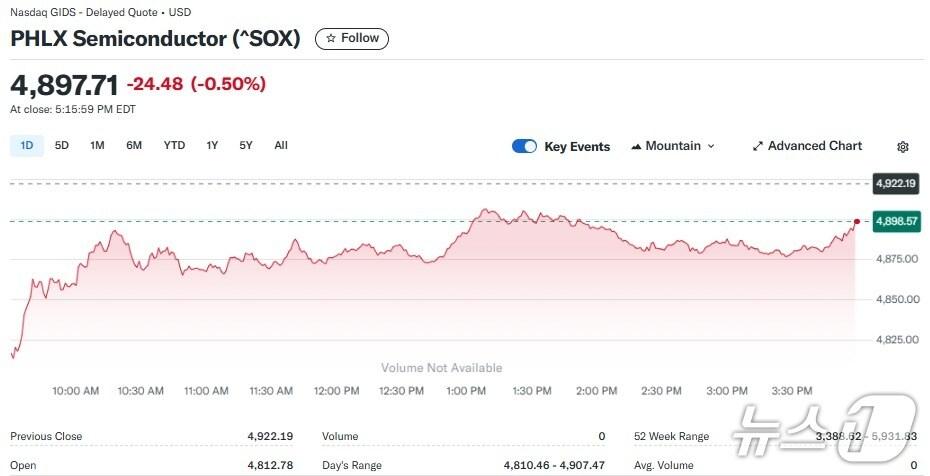This screenshot has height=476, width=930.
Task: Open the Mountain chart type dropdown
Action: 673,146
